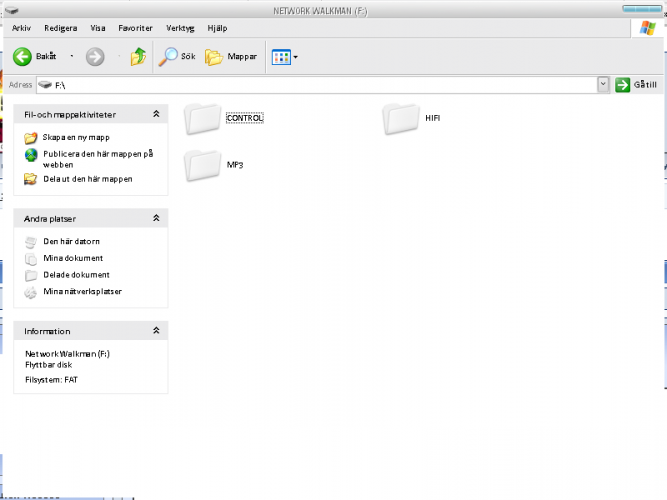This screenshot has width=667, height=500.
Task: Open the MP3 folder
Action: point(203,163)
